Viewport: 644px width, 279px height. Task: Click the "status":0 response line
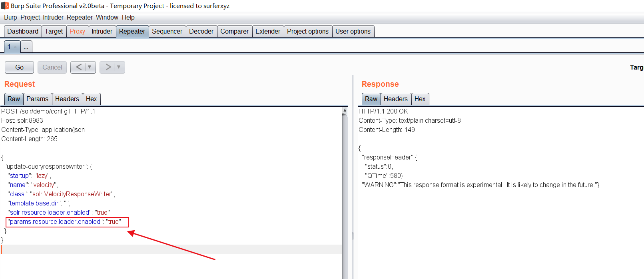pos(379,166)
